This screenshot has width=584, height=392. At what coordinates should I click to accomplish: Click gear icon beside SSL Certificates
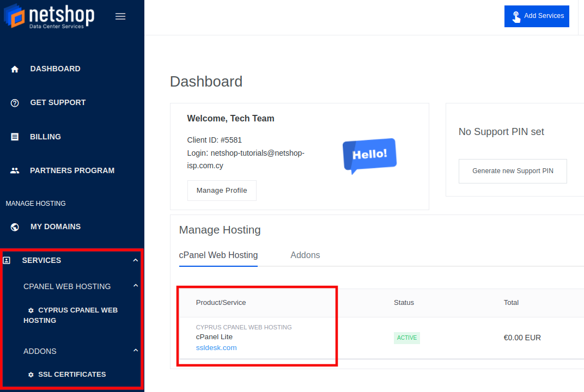[x=31, y=375]
